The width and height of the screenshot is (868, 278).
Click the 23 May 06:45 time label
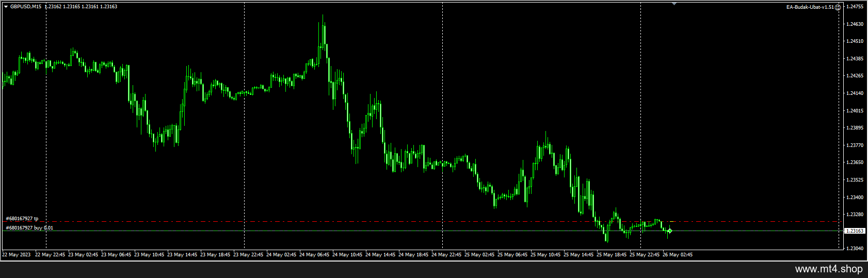point(116,255)
